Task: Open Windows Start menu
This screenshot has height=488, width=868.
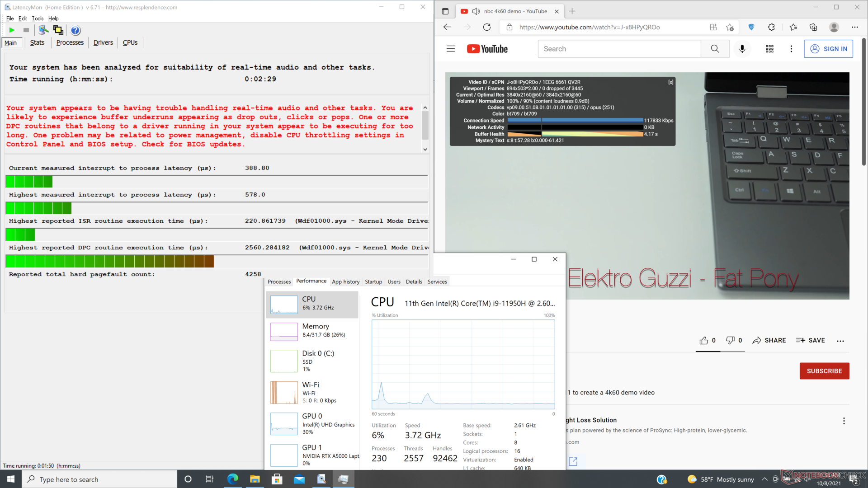Action: 11,479
